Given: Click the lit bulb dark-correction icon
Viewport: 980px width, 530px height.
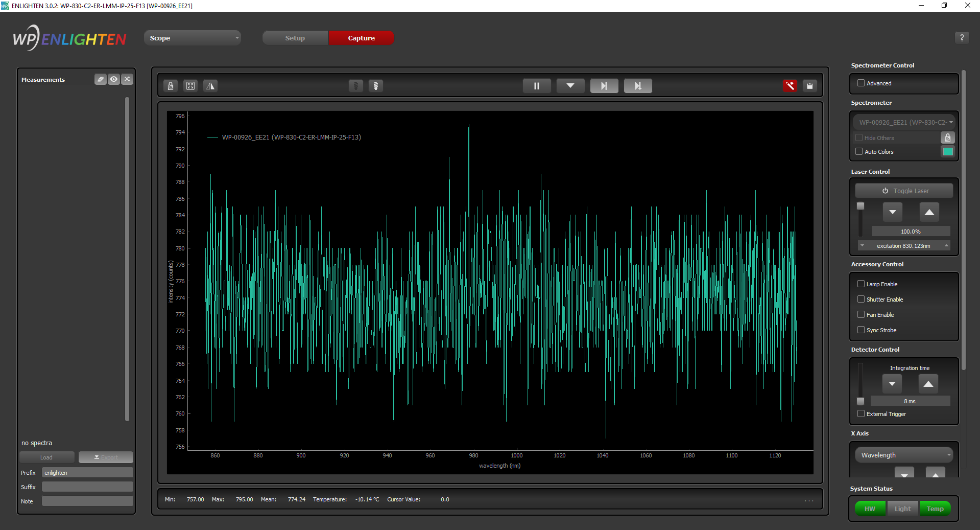Looking at the screenshot, I should click(x=376, y=86).
